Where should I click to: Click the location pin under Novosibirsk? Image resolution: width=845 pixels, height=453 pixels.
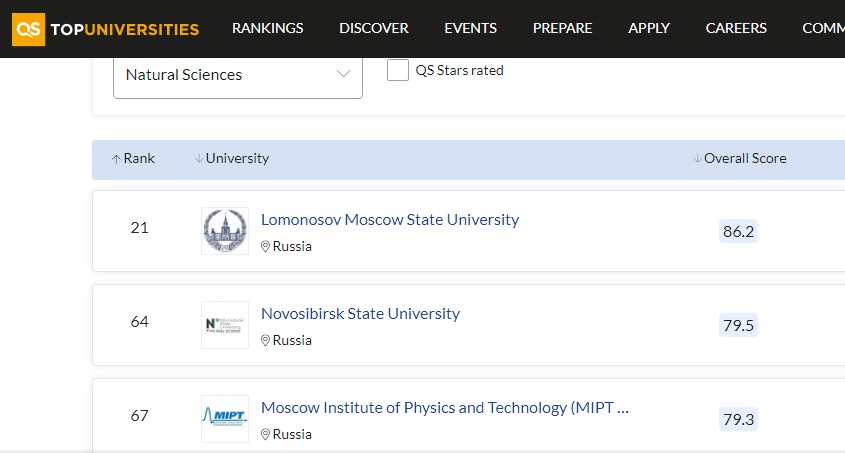click(265, 340)
